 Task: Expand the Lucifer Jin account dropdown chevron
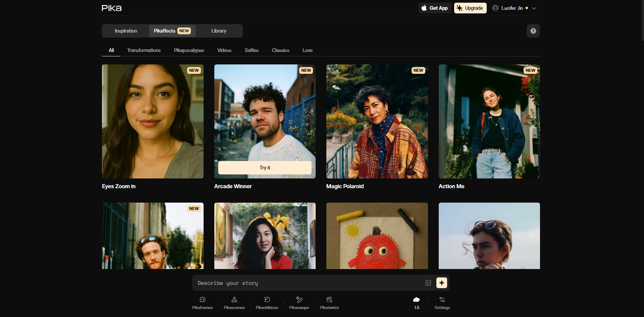534,8
